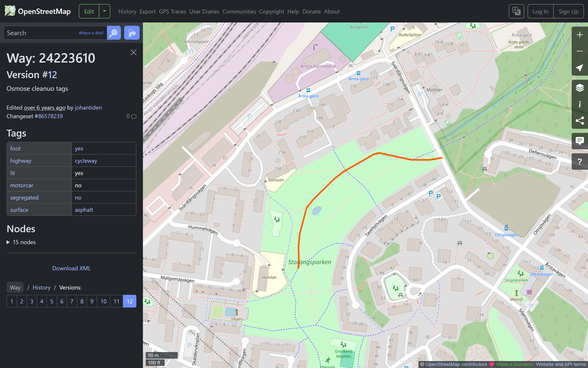Select version 11 in pagination
588x368 pixels.
click(116, 301)
